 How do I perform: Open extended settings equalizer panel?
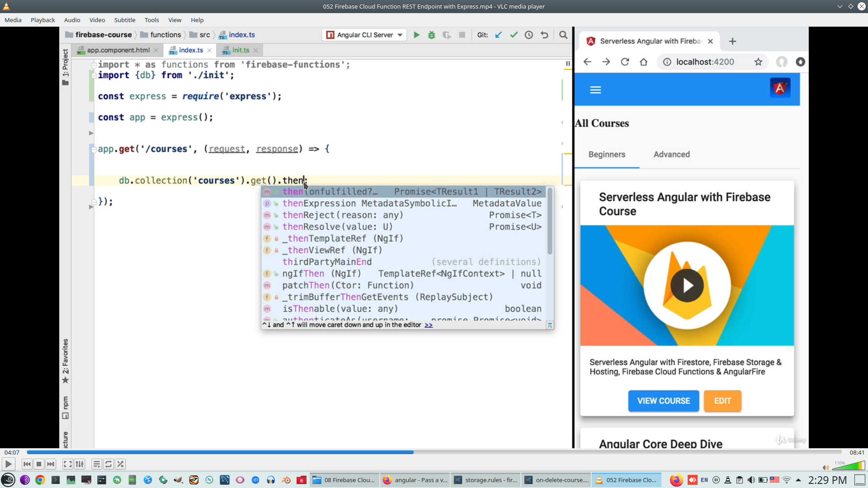(80, 464)
